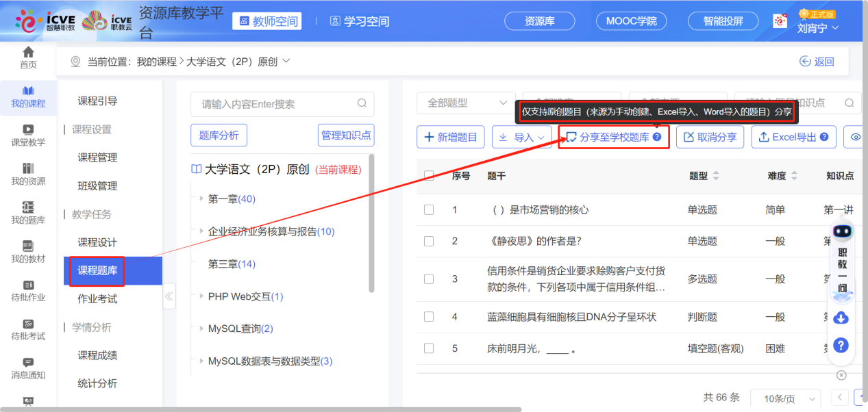Click the blue question mark help icon

[x=841, y=346]
